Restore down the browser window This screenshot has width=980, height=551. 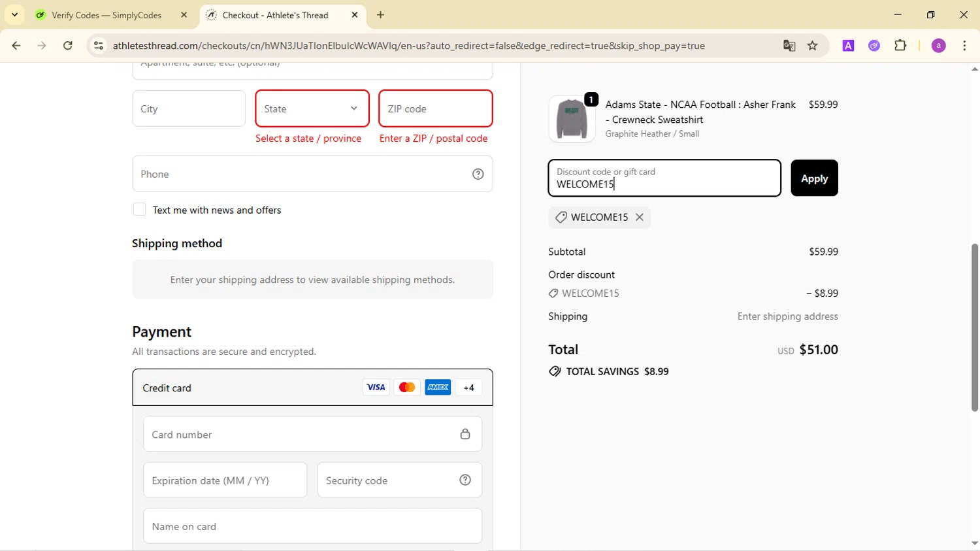coord(931,14)
